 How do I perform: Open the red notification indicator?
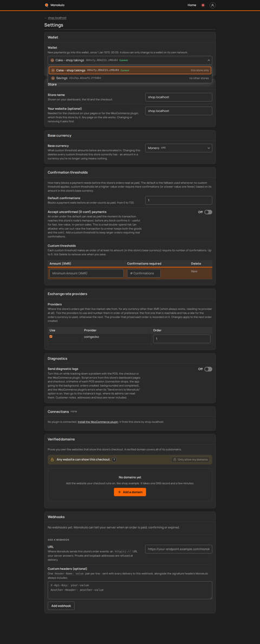pyautogui.click(x=203, y=5)
